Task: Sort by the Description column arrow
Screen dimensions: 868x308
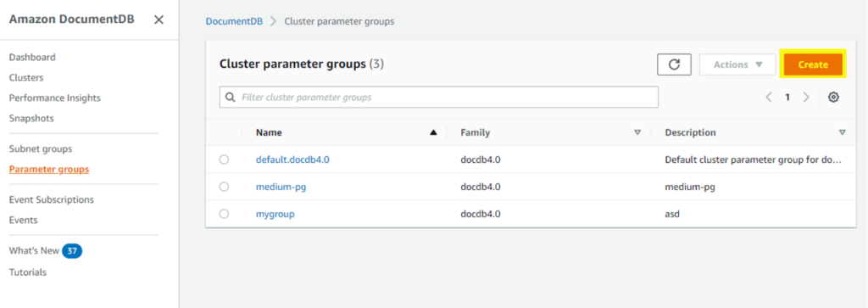Action: pos(842,133)
